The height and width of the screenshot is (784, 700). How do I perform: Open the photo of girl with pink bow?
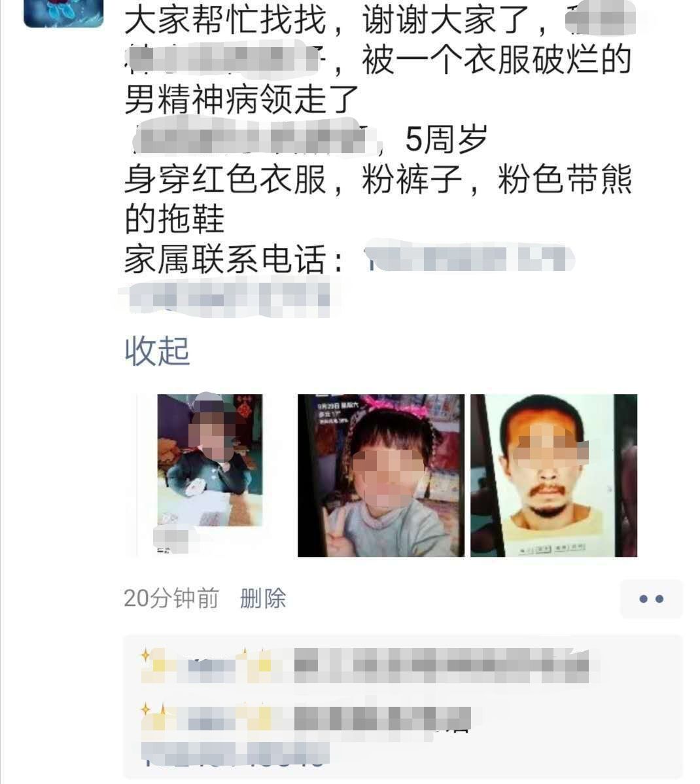(381, 475)
